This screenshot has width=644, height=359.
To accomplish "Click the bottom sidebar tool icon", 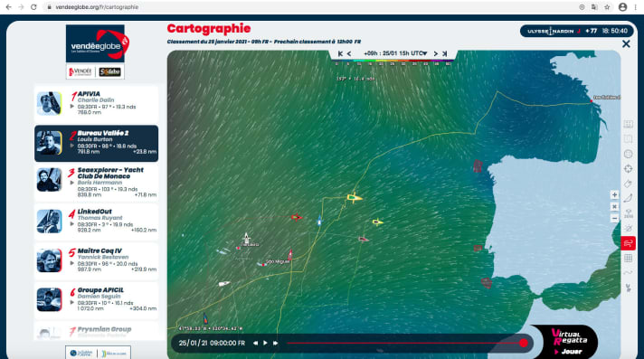I will 628,288.
